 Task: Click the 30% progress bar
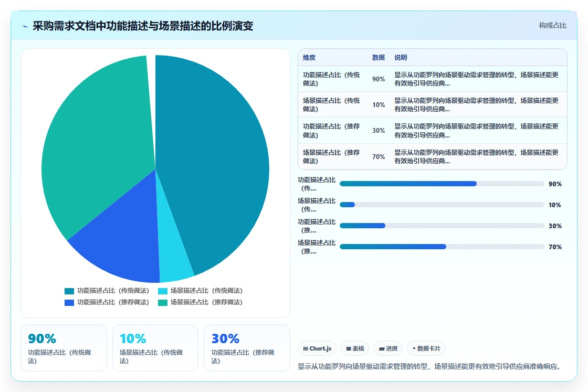coord(442,226)
